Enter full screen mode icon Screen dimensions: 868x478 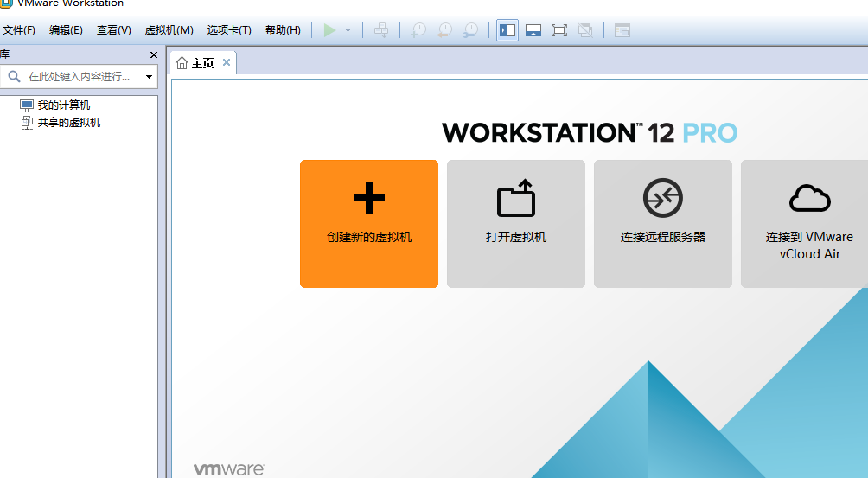[x=559, y=30]
